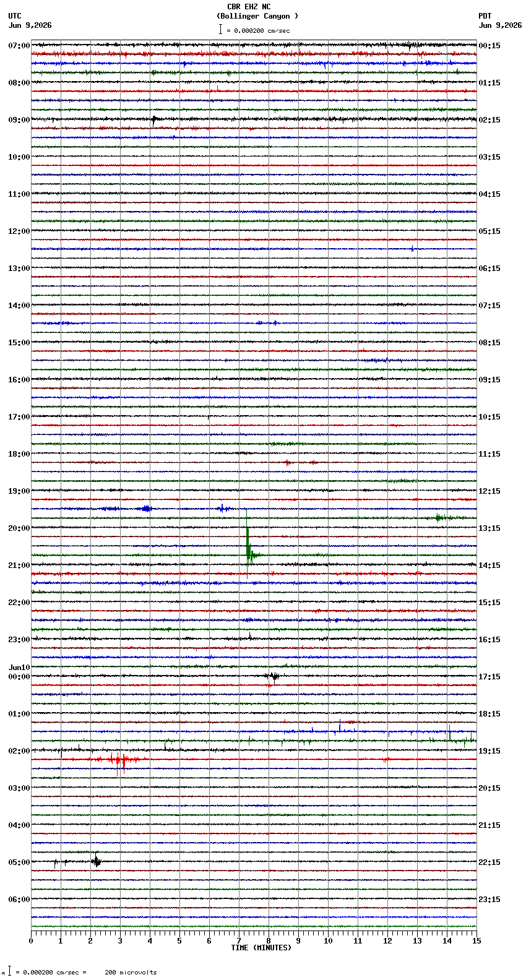Screen dimensions: 526x980
Task: Click the '05:15' PDT time label
Action: click(x=489, y=231)
